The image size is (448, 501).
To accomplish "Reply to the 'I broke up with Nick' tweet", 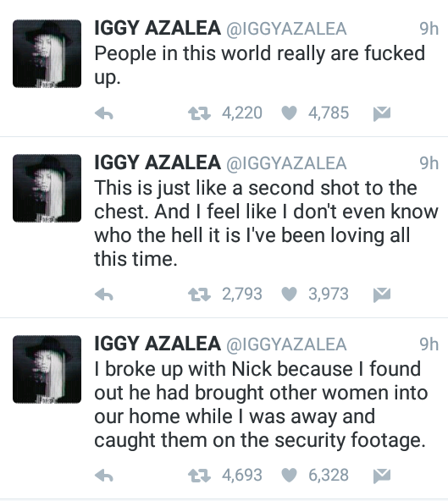I will coord(104,476).
